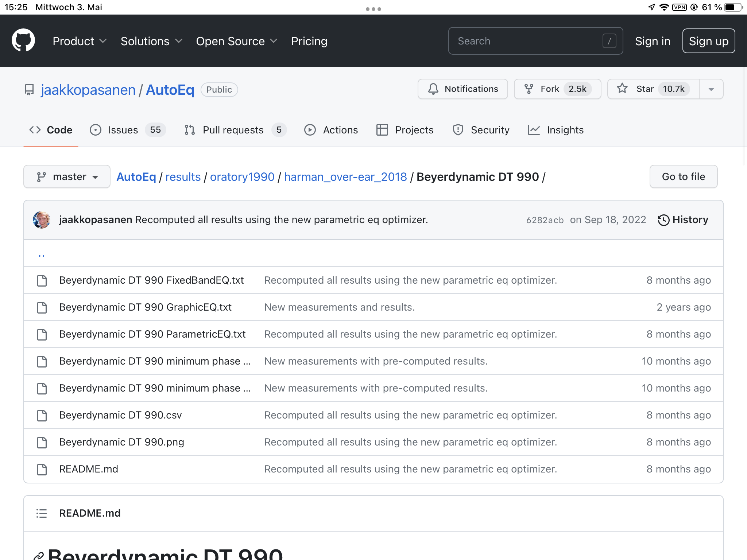Go to oratory1990 folder in breadcrumb
Image resolution: width=747 pixels, height=560 pixels.
(x=242, y=177)
